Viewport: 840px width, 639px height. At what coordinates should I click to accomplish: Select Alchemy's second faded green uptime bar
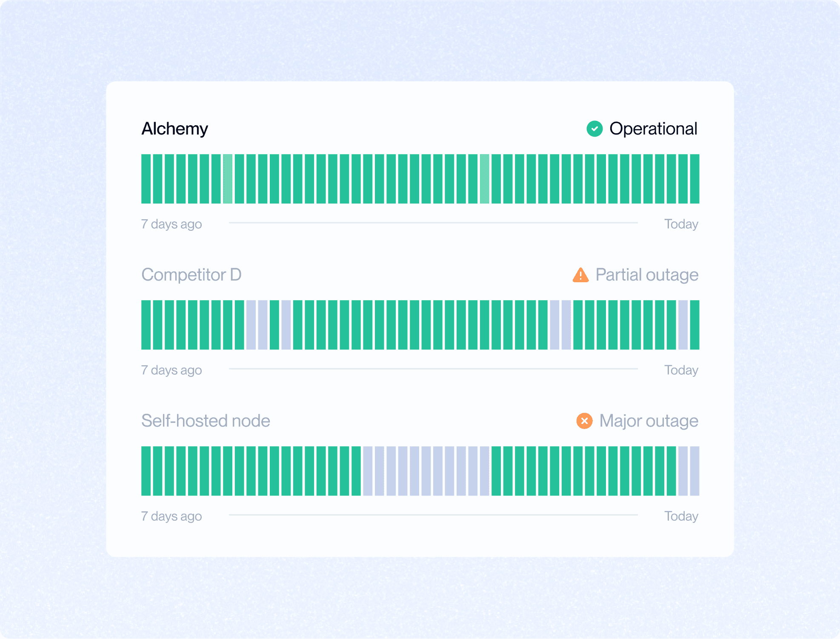click(x=484, y=179)
